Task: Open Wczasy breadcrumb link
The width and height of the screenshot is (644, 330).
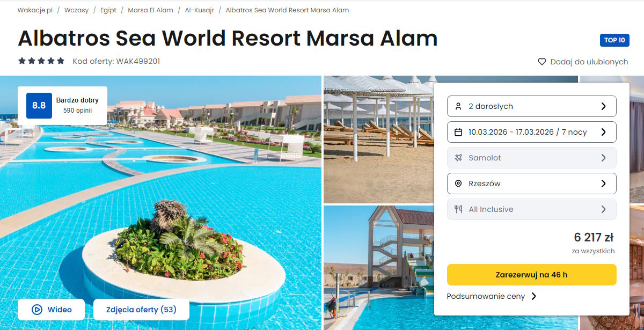Action: tap(76, 10)
